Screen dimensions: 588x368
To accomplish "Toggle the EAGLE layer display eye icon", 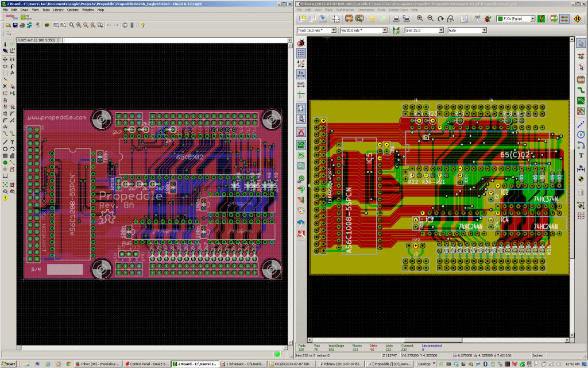I will (x=12, y=44).
